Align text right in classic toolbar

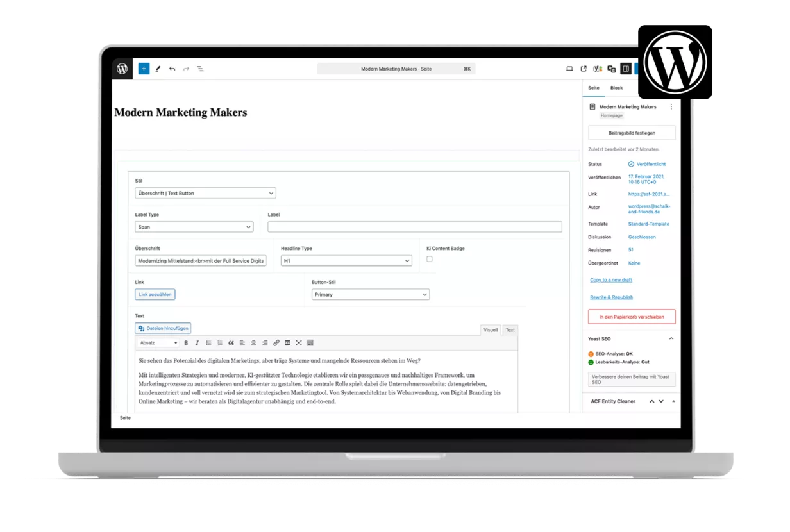[x=265, y=343]
